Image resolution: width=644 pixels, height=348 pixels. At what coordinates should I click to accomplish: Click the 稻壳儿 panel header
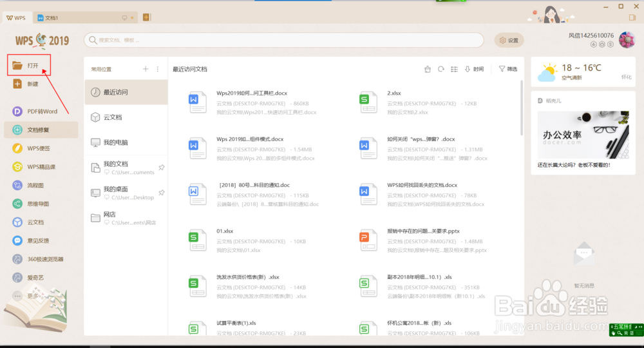point(549,101)
